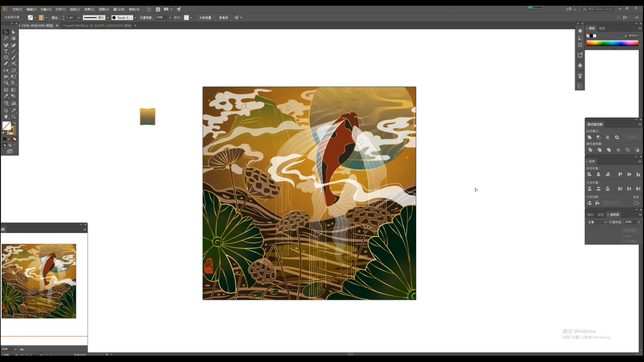Select the Scale tool
This screenshot has height=362, width=644.
(14, 70)
